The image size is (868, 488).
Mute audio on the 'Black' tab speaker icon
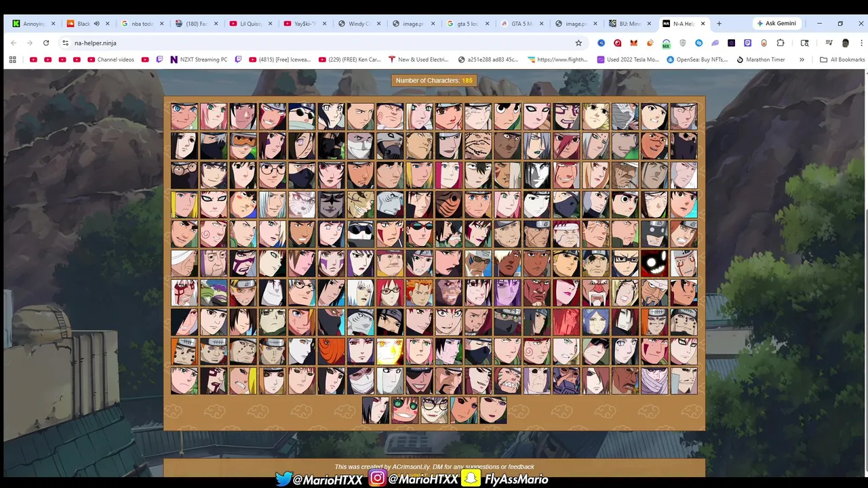click(96, 24)
